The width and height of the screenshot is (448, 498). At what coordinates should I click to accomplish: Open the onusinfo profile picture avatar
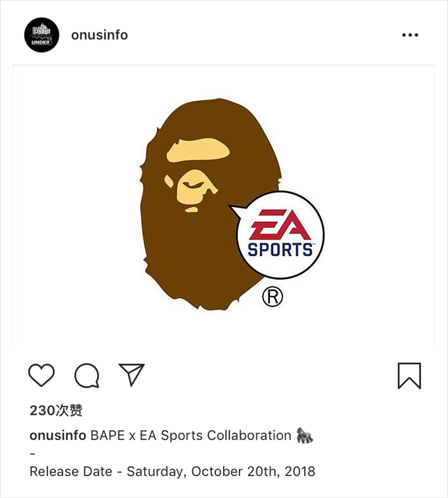point(42,35)
